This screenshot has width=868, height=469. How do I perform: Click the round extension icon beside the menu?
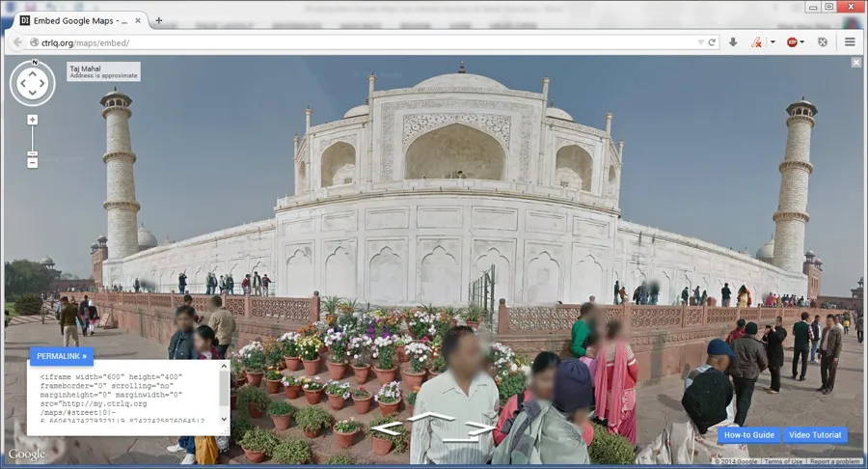[823, 42]
